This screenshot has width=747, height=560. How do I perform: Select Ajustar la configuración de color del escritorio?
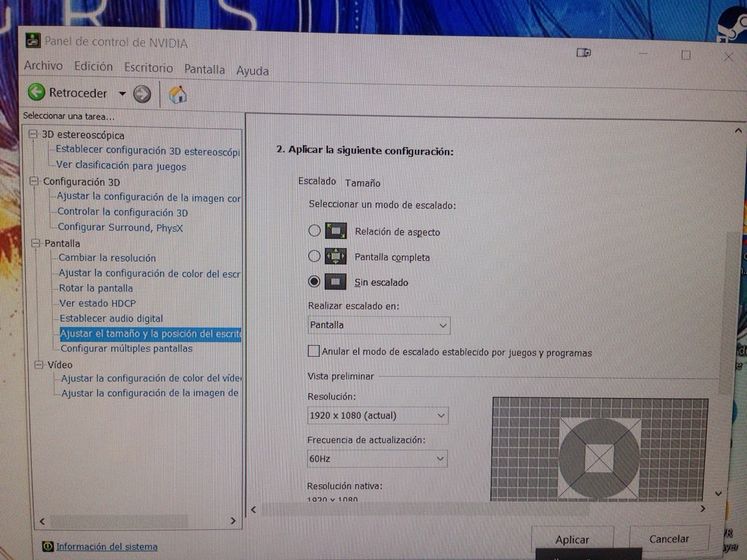[x=149, y=273]
